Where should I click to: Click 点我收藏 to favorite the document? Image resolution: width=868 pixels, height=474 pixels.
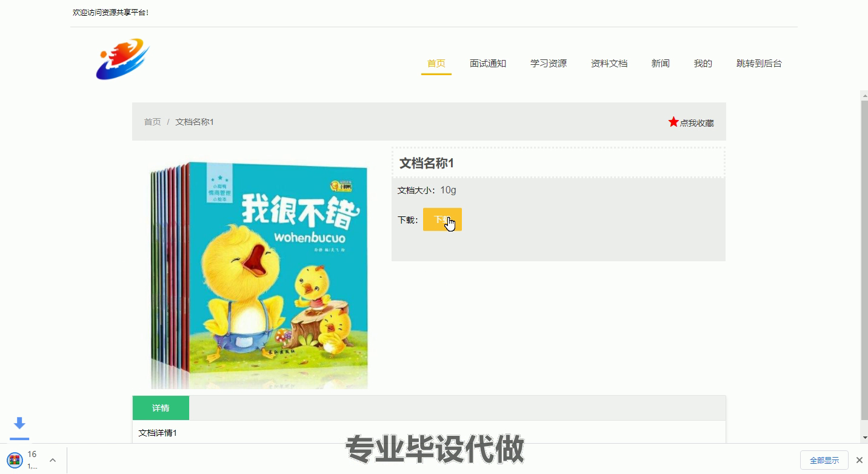click(x=696, y=123)
